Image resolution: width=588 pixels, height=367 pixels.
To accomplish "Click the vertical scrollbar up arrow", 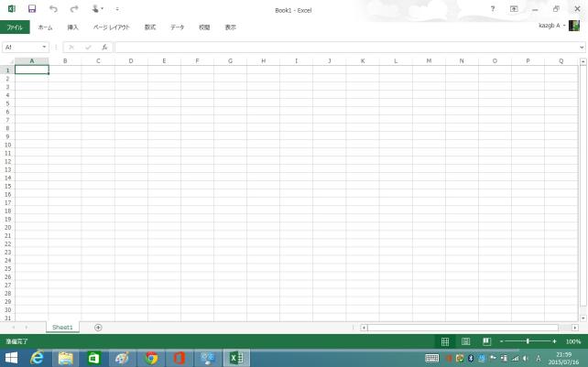I will [583, 61].
